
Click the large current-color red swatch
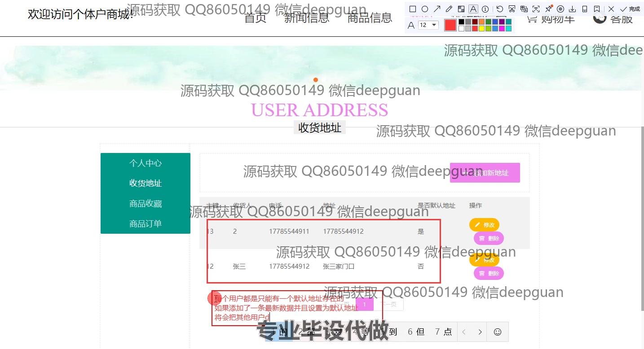click(450, 25)
